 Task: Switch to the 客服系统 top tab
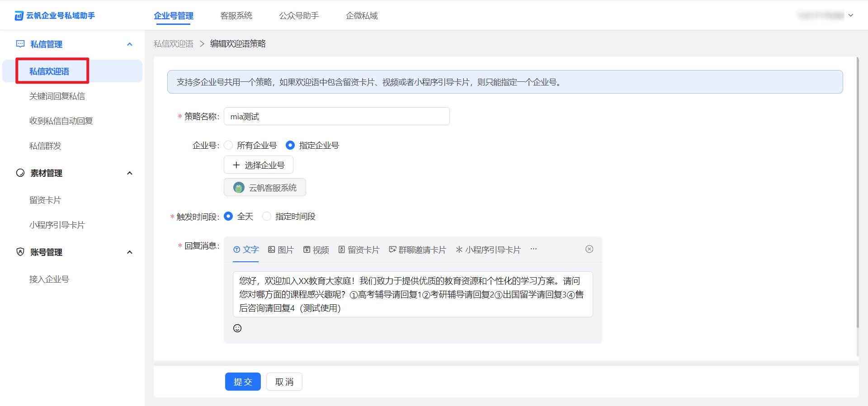[236, 16]
